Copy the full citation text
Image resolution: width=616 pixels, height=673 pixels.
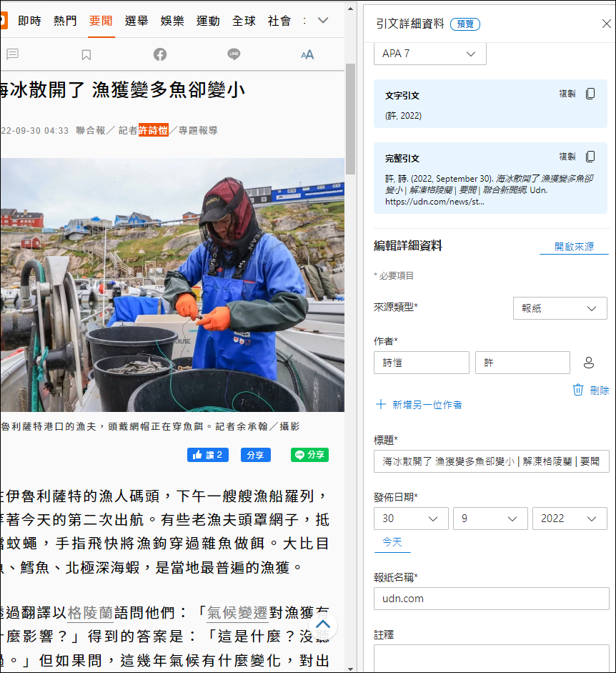[x=590, y=157]
